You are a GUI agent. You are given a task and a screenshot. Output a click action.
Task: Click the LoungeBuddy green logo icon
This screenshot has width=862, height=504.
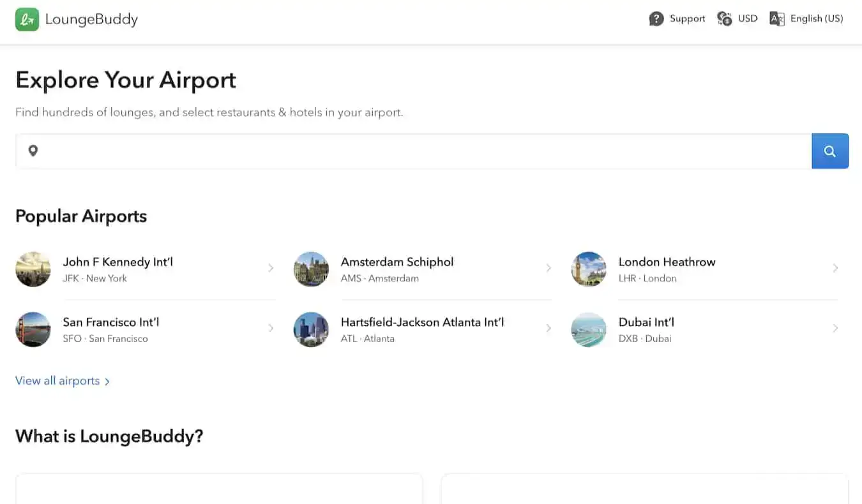[x=27, y=19]
